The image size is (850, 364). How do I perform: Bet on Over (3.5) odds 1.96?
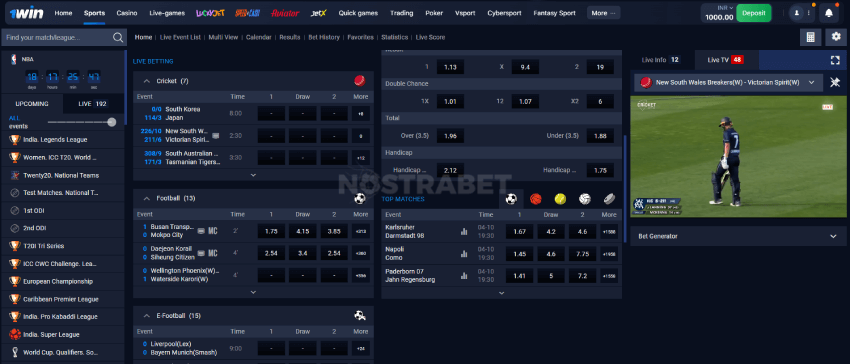tap(450, 136)
